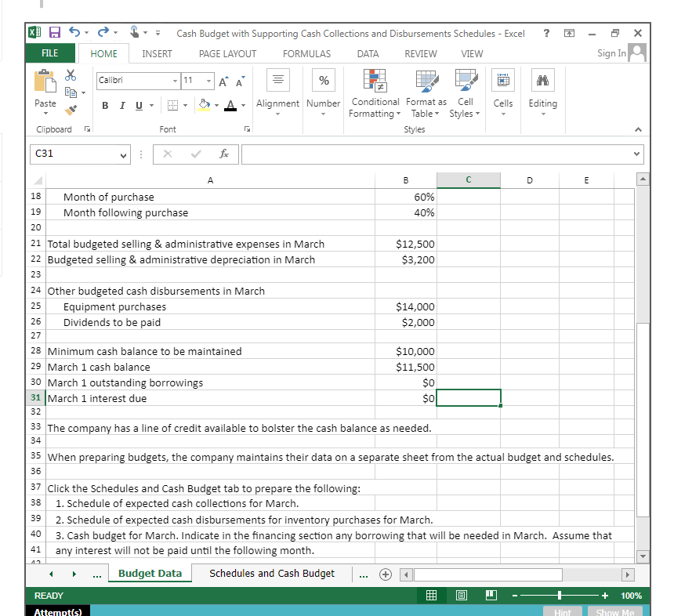Toggle Bold formatting
This screenshot has width=674, height=616.
click(x=105, y=105)
